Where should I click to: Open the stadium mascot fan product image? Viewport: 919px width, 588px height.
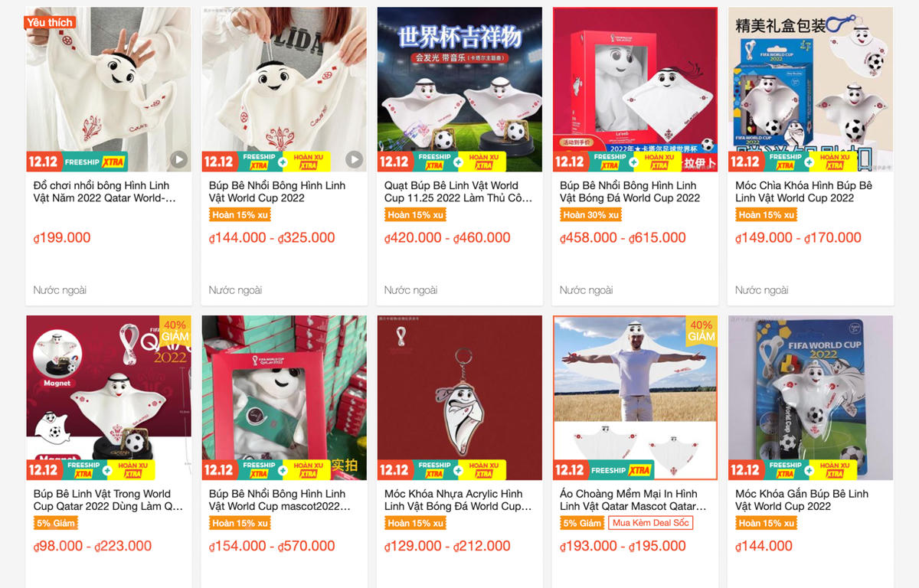click(x=459, y=90)
